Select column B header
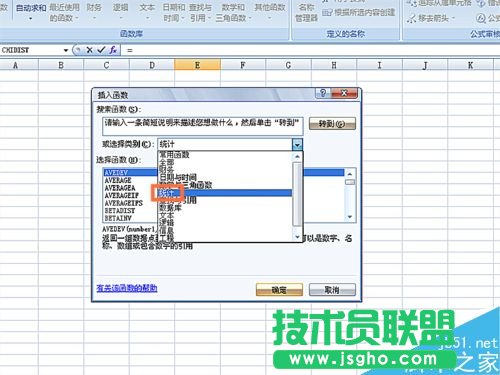The height and width of the screenshot is (375, 500). pos(61,65)
